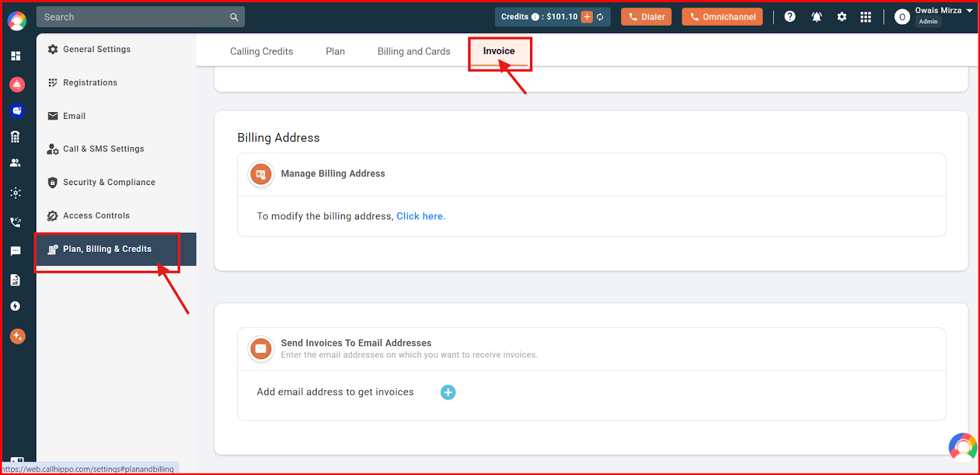Switch to the Billing and Cards tab

[414, 51]
